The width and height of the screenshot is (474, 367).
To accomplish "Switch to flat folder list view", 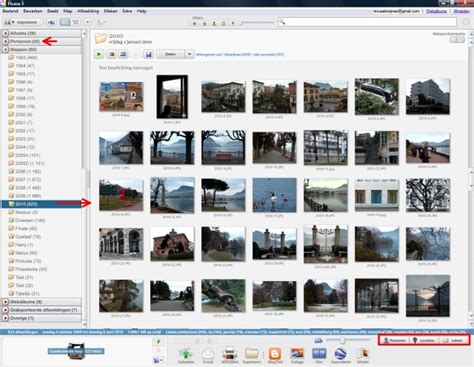I will pyautogui.click(x=65, y=22).
